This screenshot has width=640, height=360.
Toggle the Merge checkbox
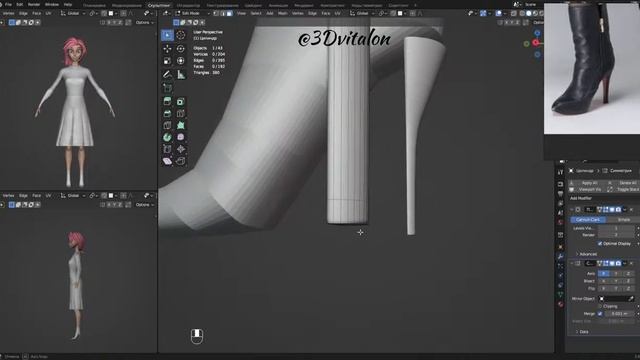coord(600,313)
